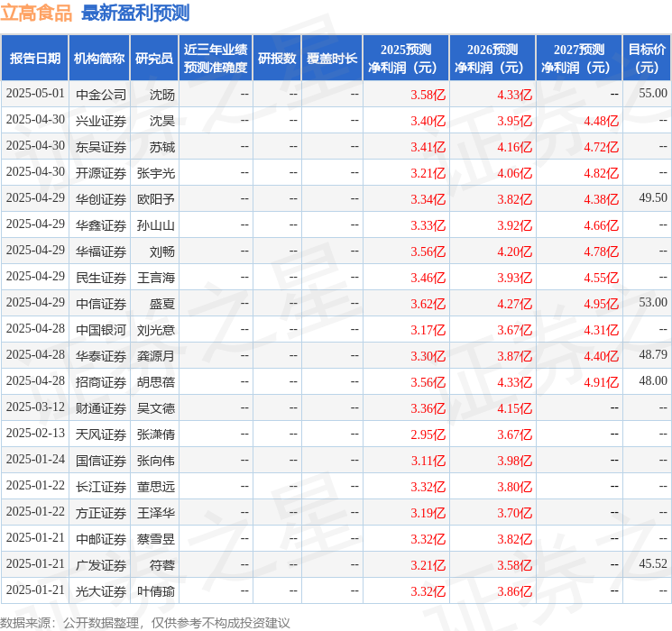This screenshot has width=672, height=631.
Task: Click the 立高食品 title text
Action: pyautogui.click(x=36, y=13)
